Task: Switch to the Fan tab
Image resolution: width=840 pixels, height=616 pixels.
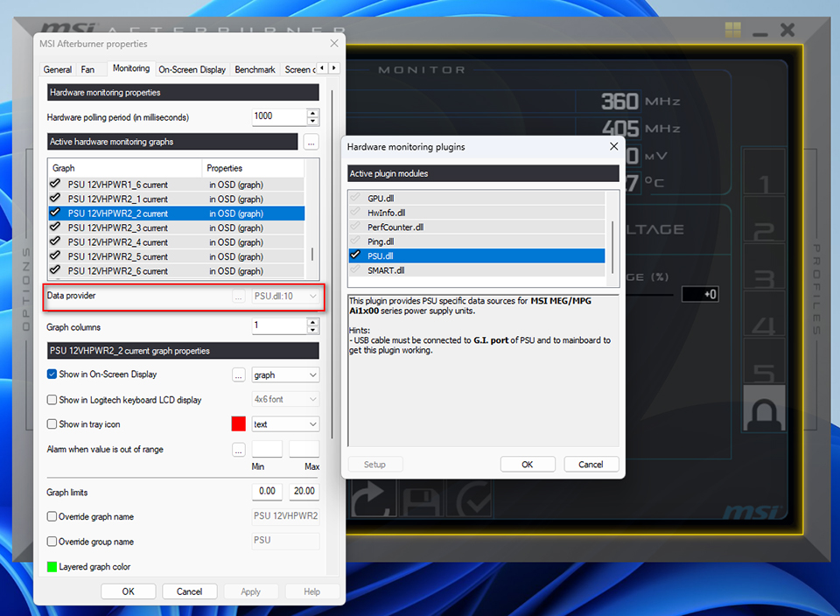Action: coord(88,69)
